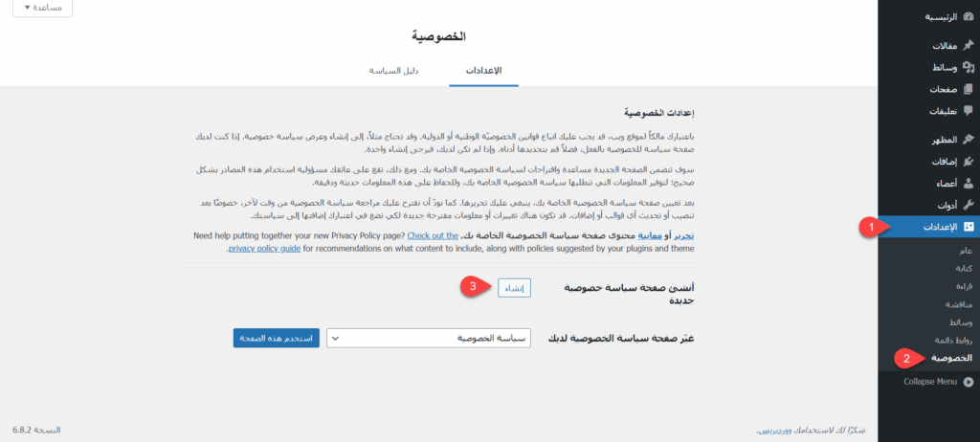
Task: Collapse the sidebar via Collapse Menu
Action: pyautogui.click(x=928, y=382)
